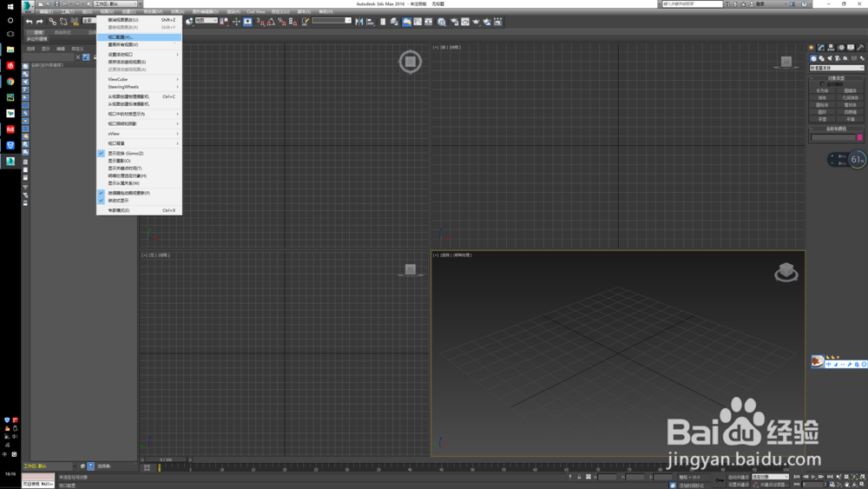Click the perspective viewport ViewCube
The width and height of the screenshot is (868, 489).
786,272
